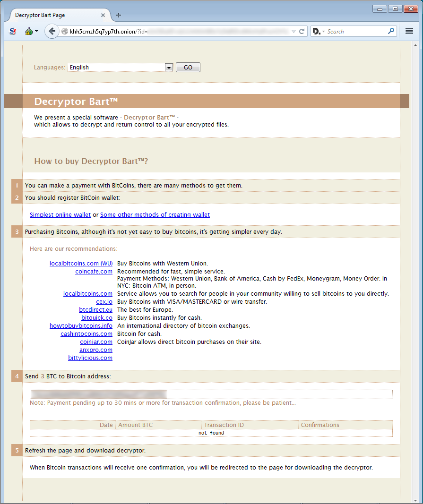Click the blurred Bitcoin address field
Viewport: 423px width, 504px height.
(211, 394)
